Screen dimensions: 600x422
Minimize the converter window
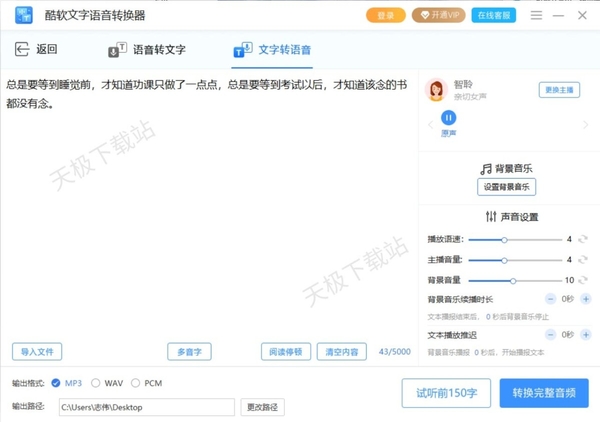coord(558,15)
